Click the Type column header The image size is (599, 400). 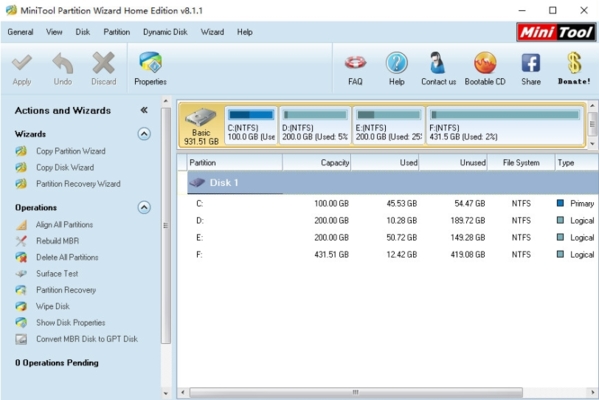(x=577, y=163)
